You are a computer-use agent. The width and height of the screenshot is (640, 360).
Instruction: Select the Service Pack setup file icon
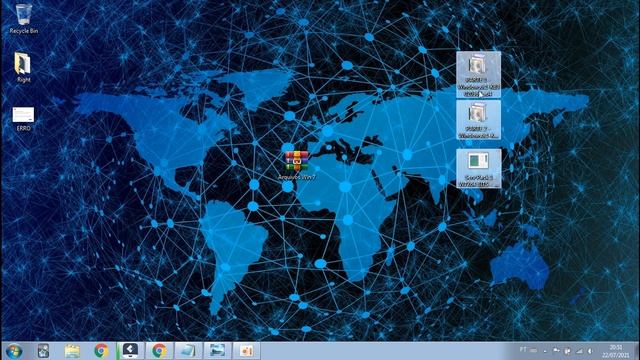pyautogui.click(x=478, y=168)
